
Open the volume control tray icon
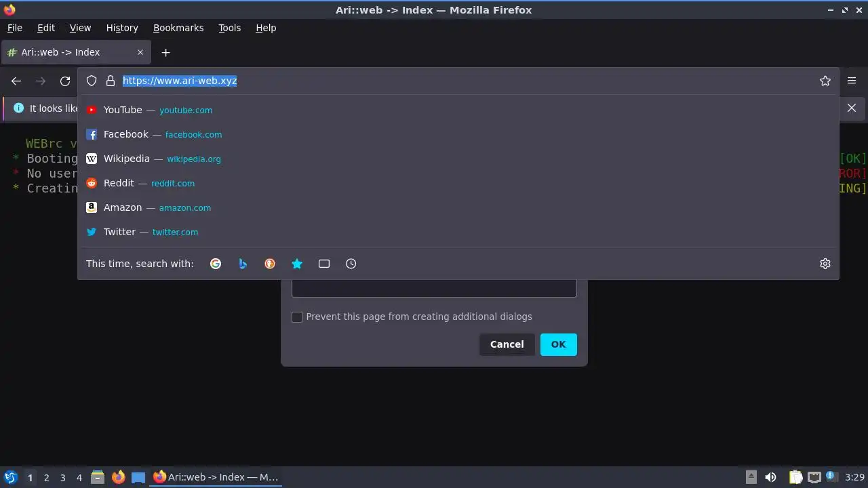(x=770, y=477)
